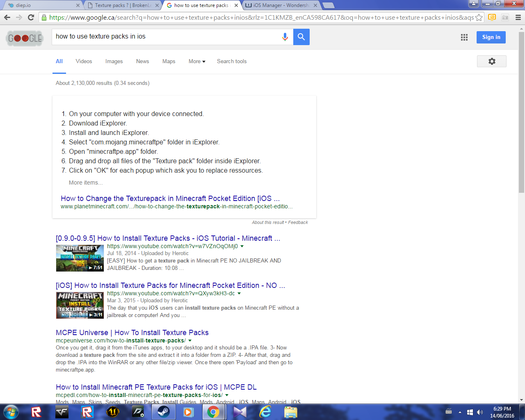This screenshot has height=420, width=525.
Task: Open dropdown arrow beside mcpeuniverse.com URL
Action: pos(190,341)
